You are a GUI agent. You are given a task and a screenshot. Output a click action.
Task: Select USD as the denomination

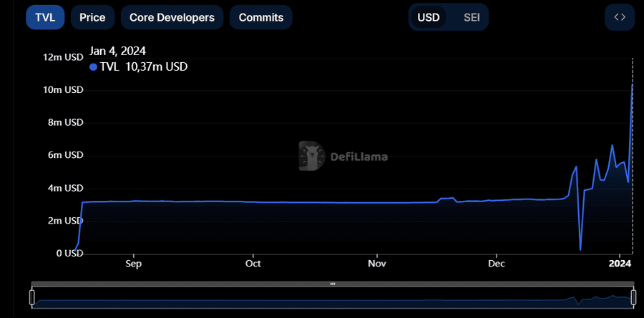tap(429, 17)
